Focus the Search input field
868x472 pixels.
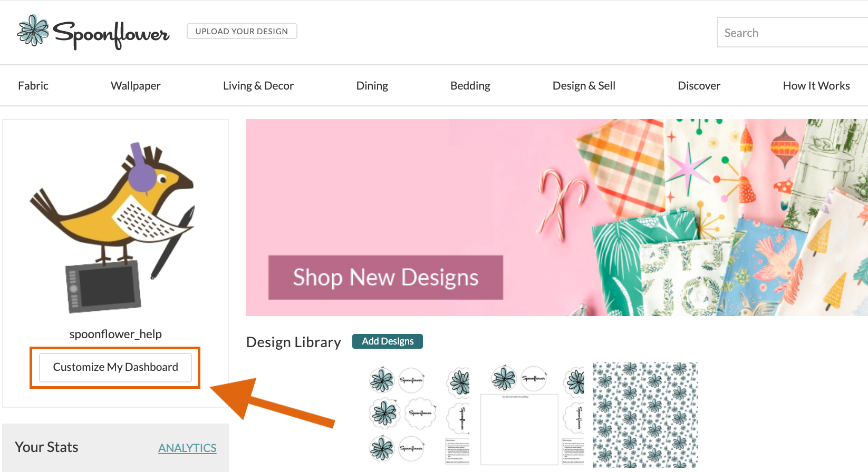coord(793,33)
